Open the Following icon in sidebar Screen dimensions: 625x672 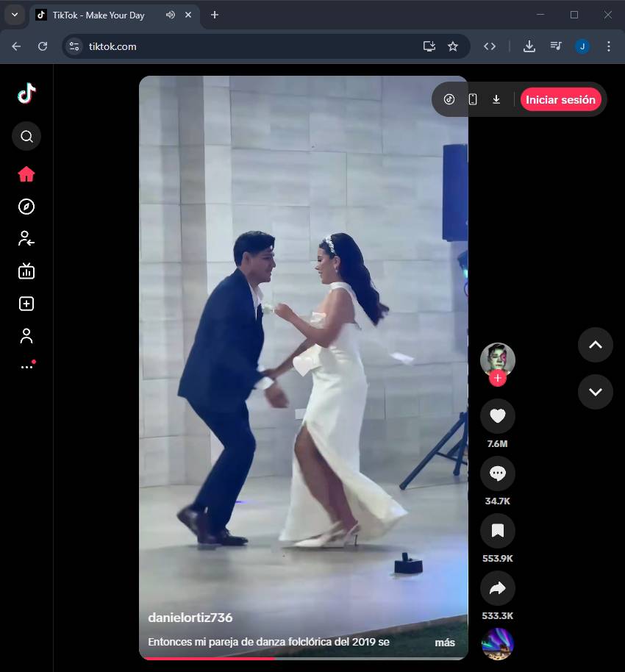coord(26,238)
